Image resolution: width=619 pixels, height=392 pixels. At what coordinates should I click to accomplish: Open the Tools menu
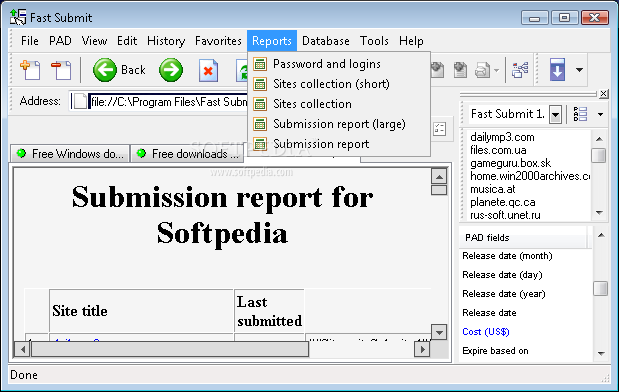[374, 41]
